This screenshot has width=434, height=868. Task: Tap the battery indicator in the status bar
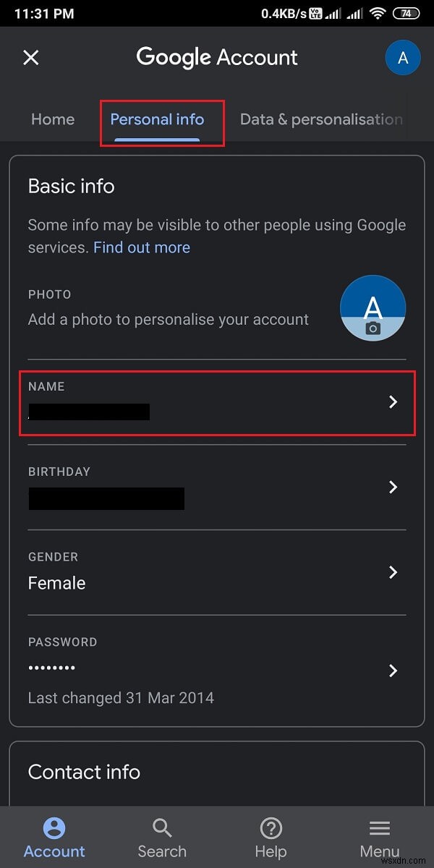pyautogui.click(x=409, y=12)
